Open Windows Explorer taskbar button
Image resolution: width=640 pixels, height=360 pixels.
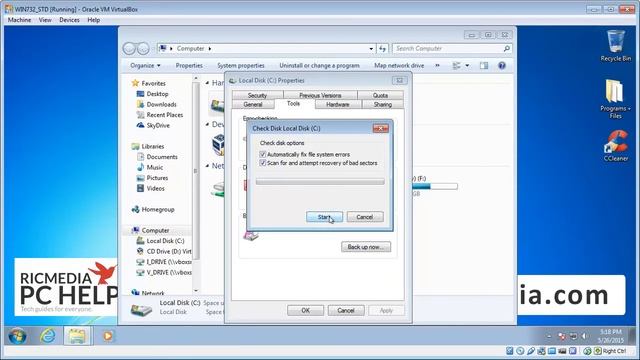[x=77, y=336]
